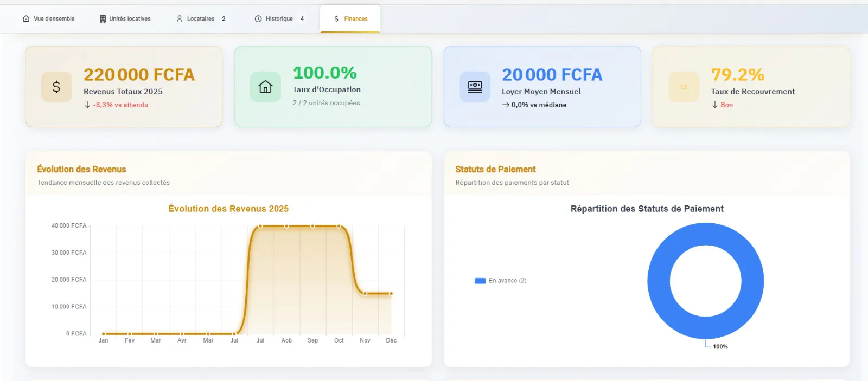The height and width of the screenshot is (381, 868).
Task: Click the 100% donut chart label
Action: click(720, 347)
